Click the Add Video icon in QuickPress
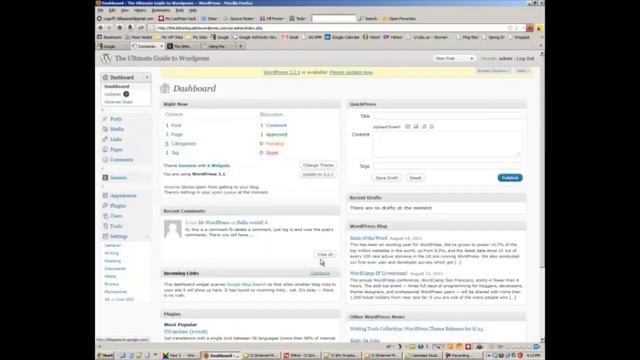Screen dimensions: 640x360 click(x=416, y=127)
